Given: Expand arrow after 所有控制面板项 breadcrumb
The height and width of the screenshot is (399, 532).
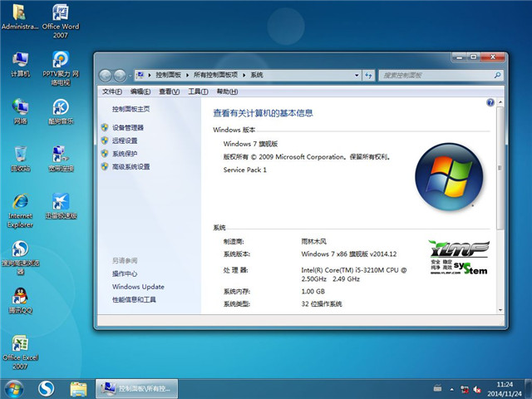Looking at the screenshot, I should 244,76.
